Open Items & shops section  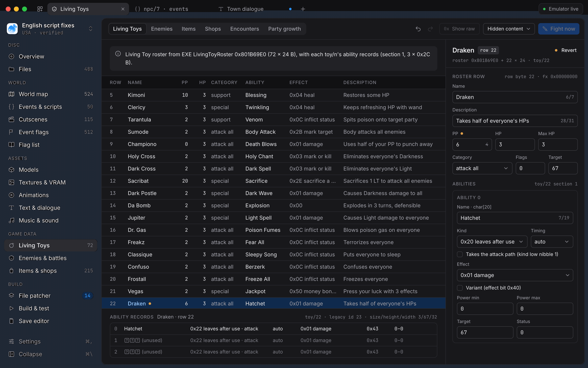coord(51,271)
